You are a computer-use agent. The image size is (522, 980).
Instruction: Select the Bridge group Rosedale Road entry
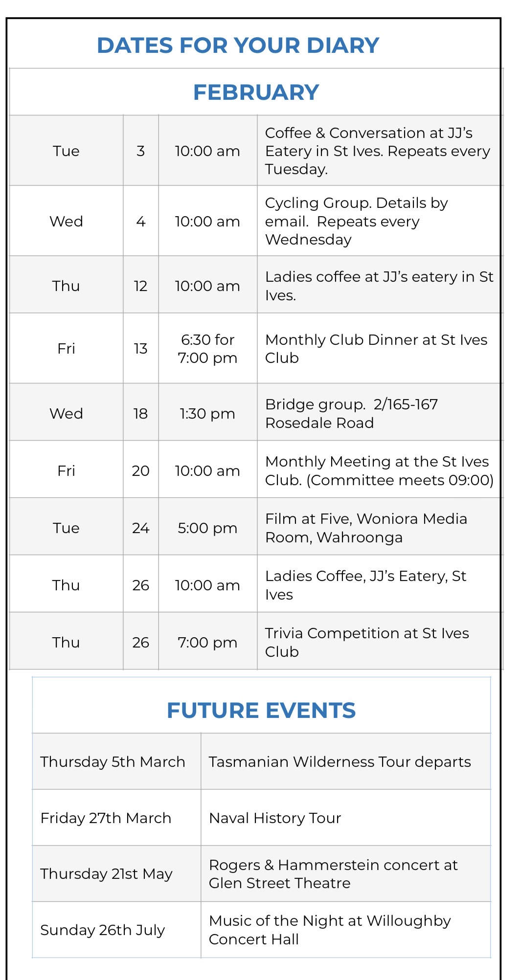coord(351,413)
